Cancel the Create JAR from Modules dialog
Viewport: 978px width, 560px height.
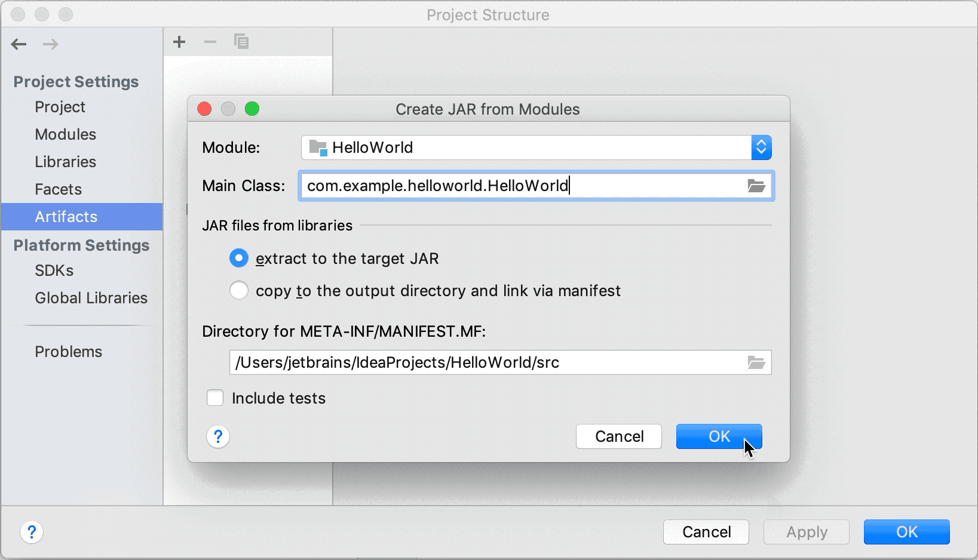(x=619, y=436)
